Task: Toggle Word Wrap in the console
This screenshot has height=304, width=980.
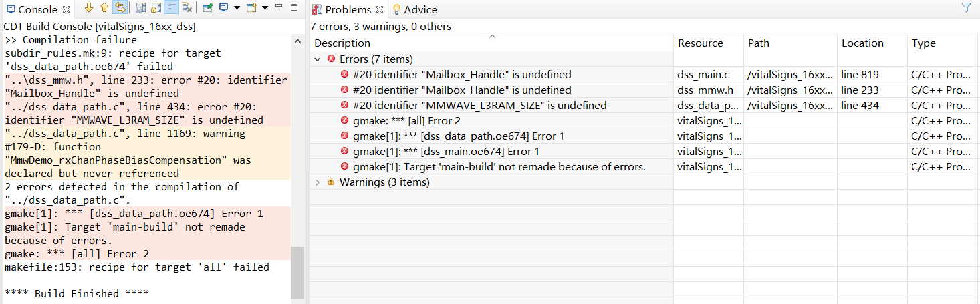Action: point(171,8)
